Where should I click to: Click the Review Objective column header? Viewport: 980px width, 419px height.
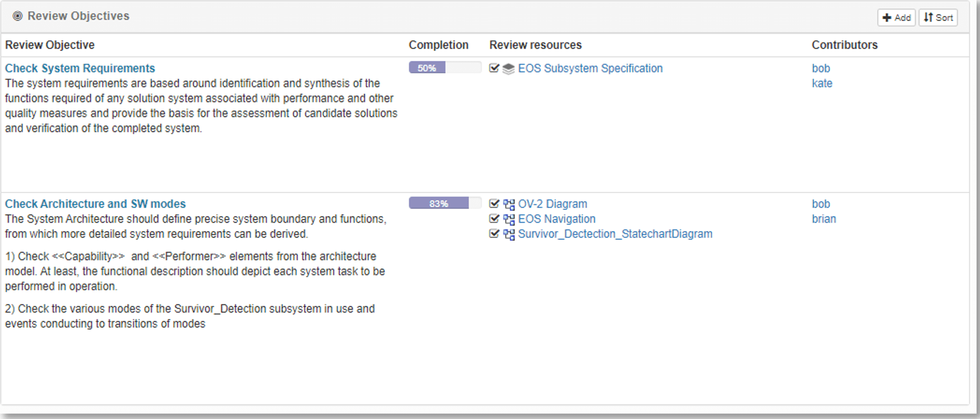point(50,45)
